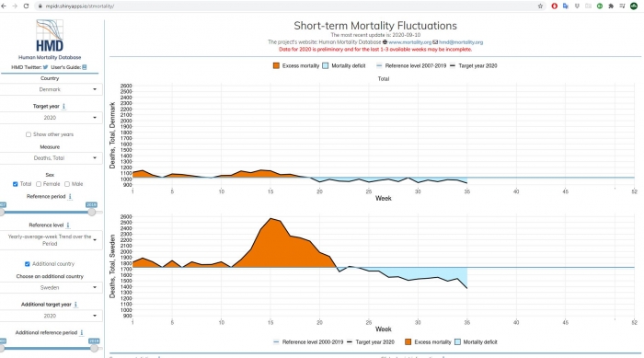644x358 pixels.
Task: Click the Additional target year info icon
Action: pyautogui.click(x=75, y=305)
